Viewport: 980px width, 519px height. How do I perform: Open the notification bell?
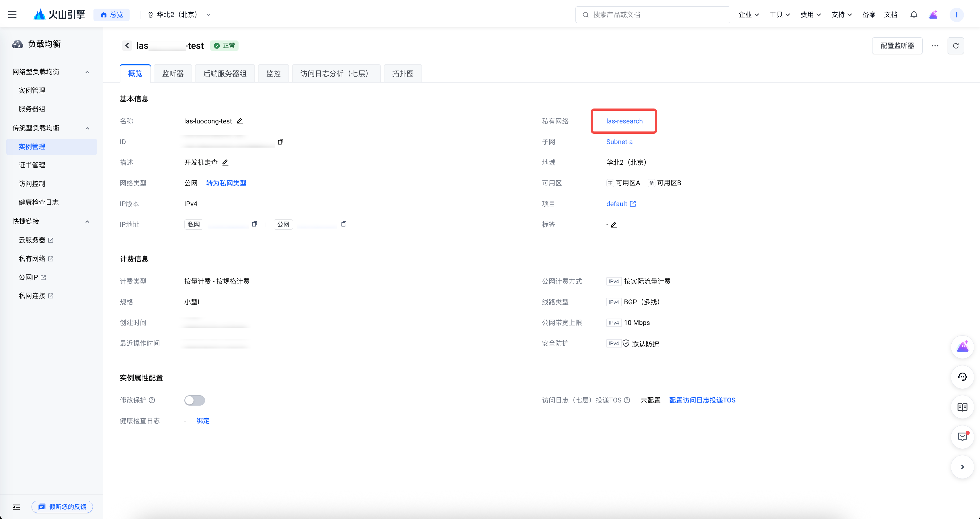[x=913, y=14]
